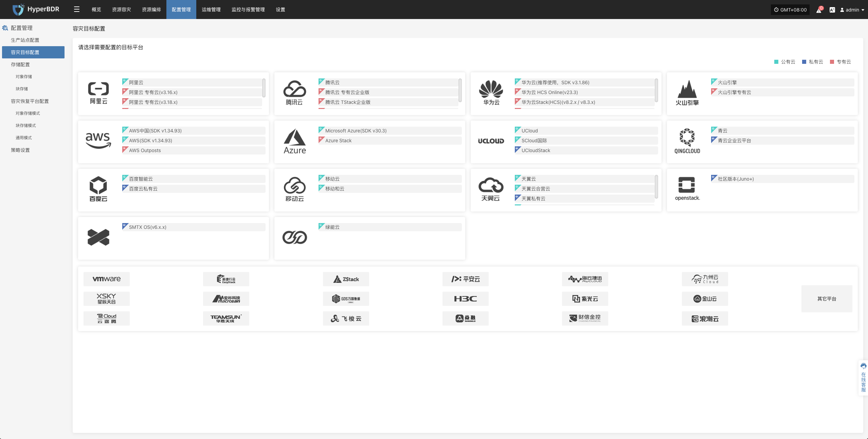Choose 腾讯云 TStack企业版 option
The width and height of the screenshot is (868, 439).
pyautogui.click(x=388, y=102)
